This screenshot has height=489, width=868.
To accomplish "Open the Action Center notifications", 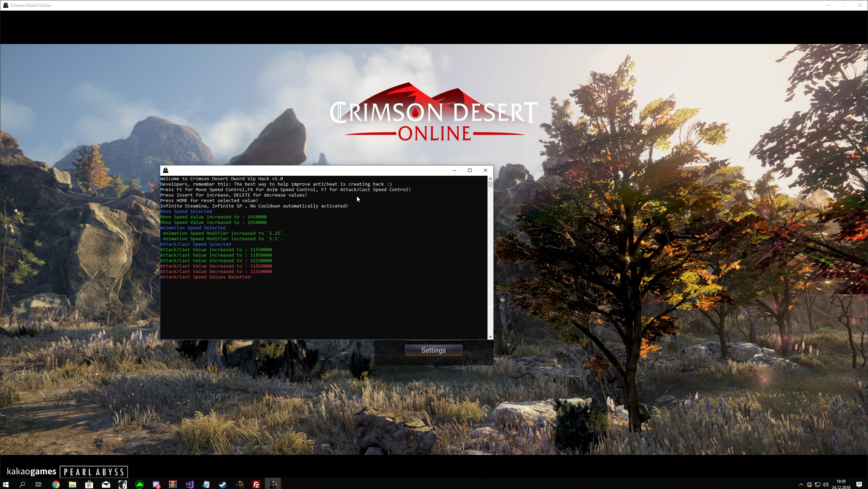I will [859, 485].
